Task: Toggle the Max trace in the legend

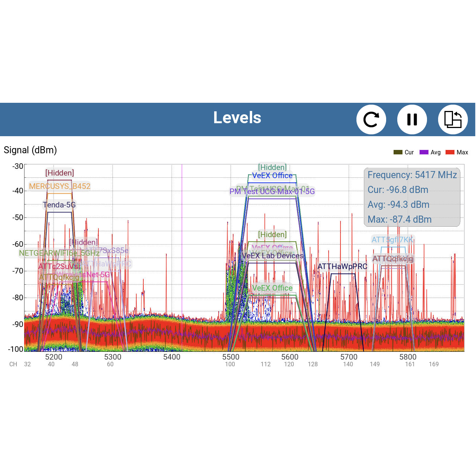Action: (456, 152)
